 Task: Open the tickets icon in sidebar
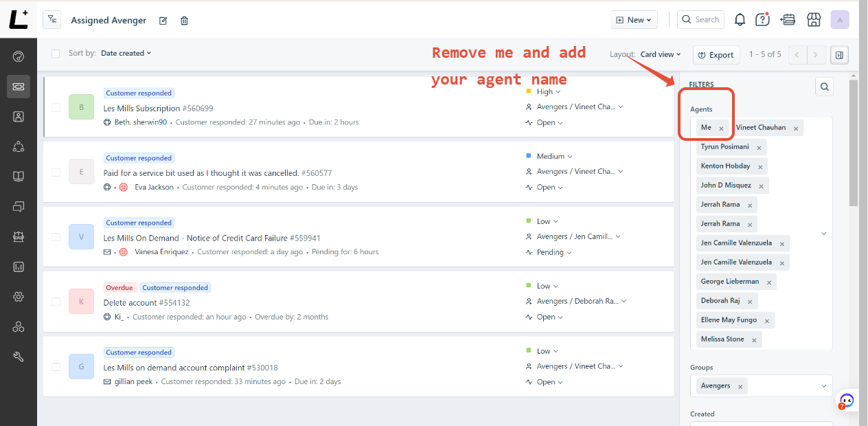coord(19,87)
